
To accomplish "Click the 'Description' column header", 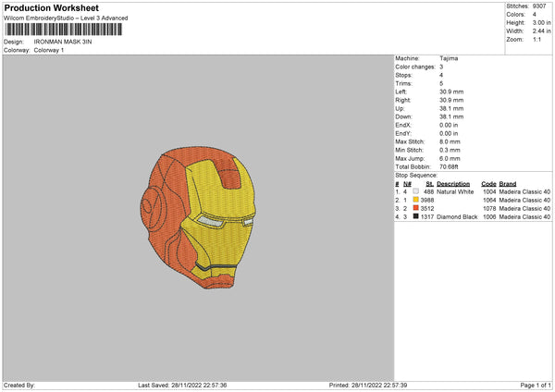I will click(x=453, y=184).
